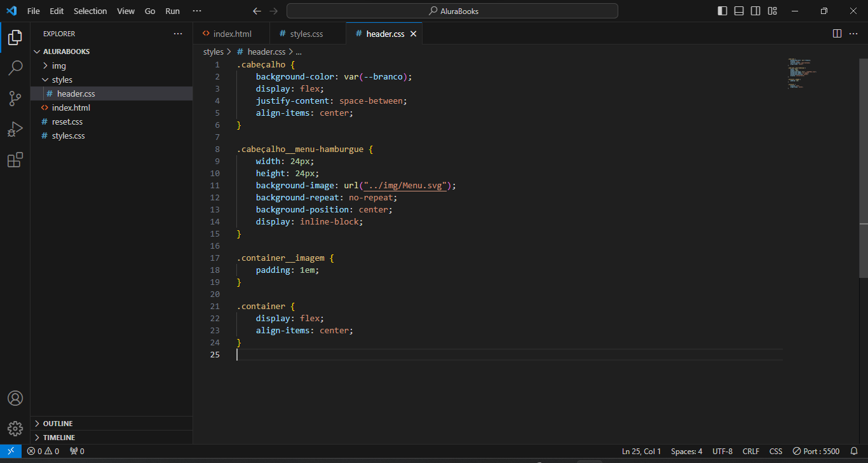The height and width of the screenshot is (463, 868).
Task: Open reset.css in the file tree
Action: tap(111, 121)
